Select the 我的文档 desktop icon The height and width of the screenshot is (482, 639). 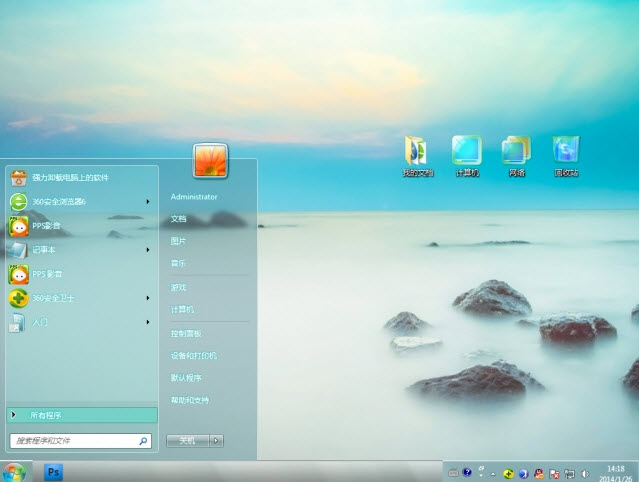pyautogui.click(x=417, y=156)
